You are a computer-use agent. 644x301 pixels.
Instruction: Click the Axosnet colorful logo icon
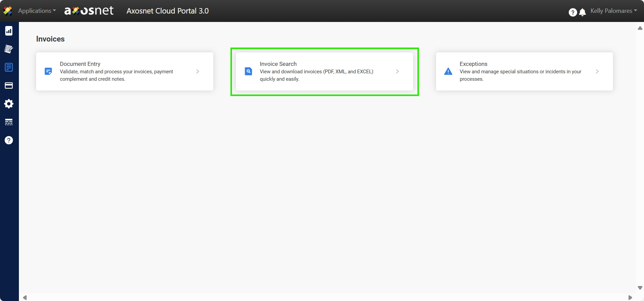[8, 11]
